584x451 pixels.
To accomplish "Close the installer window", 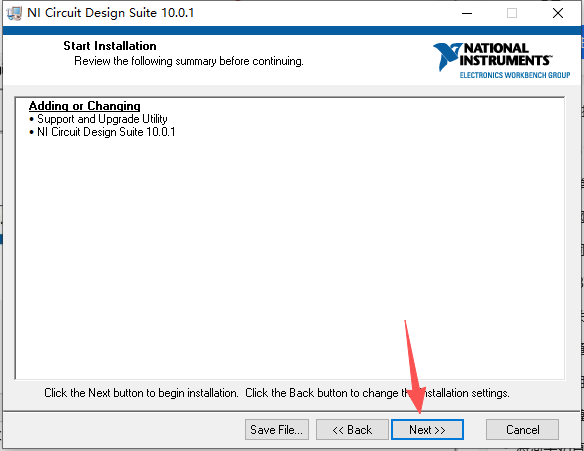I will pyautogui.click(x=558, y=13).
